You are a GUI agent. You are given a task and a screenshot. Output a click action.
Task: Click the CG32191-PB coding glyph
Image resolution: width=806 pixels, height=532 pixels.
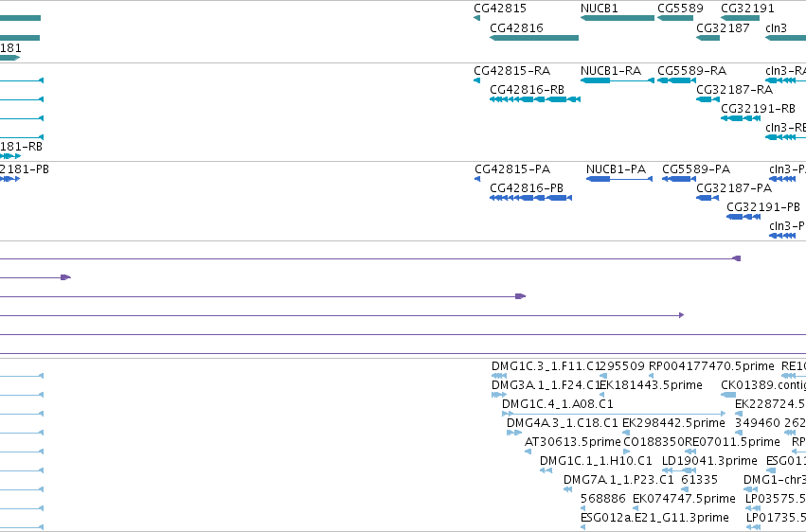click(743, 217)
